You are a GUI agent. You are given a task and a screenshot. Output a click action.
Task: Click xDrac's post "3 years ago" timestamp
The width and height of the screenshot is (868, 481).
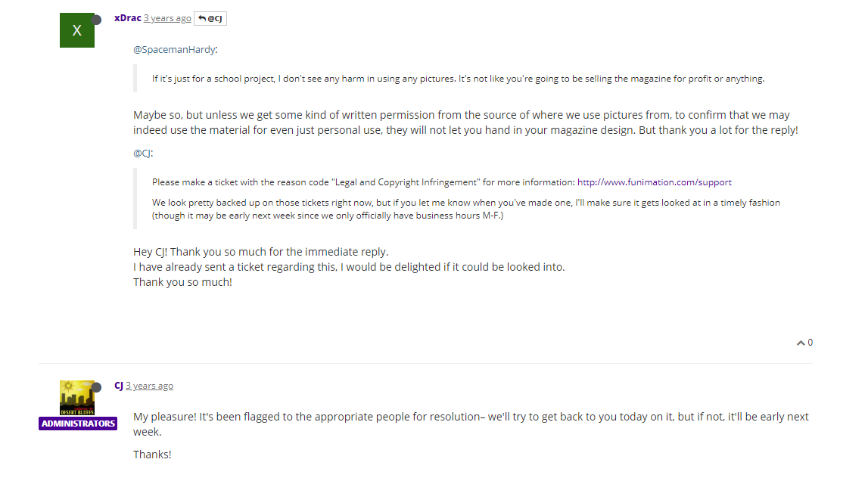point(167,18)
